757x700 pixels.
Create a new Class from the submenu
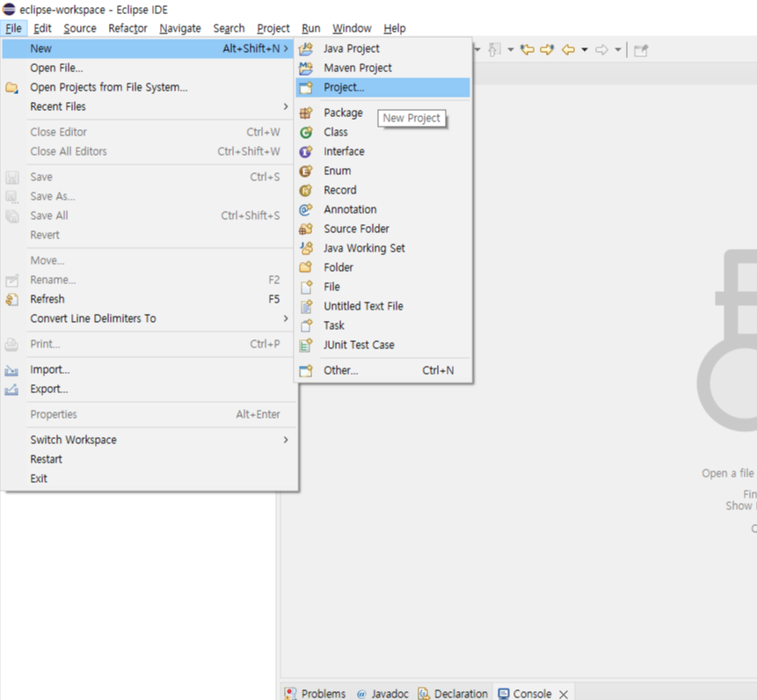coord(382,132)
